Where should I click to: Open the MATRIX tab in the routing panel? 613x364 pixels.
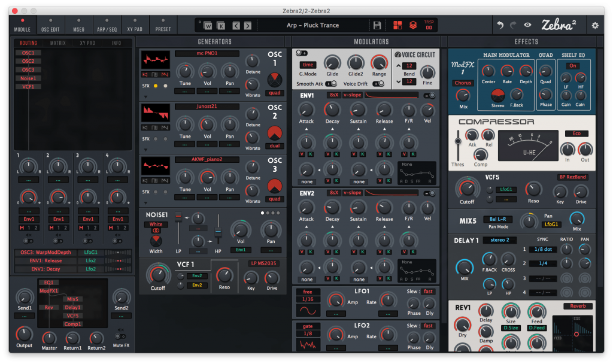click(58, 43)
